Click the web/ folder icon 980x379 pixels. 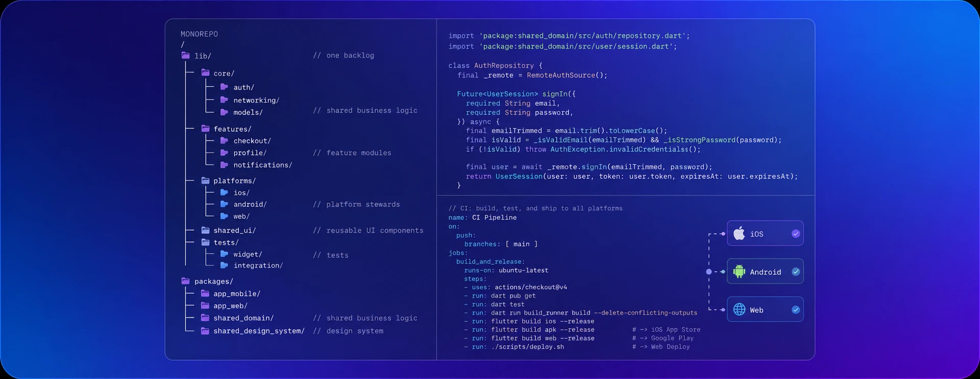(x=224, y=216)
